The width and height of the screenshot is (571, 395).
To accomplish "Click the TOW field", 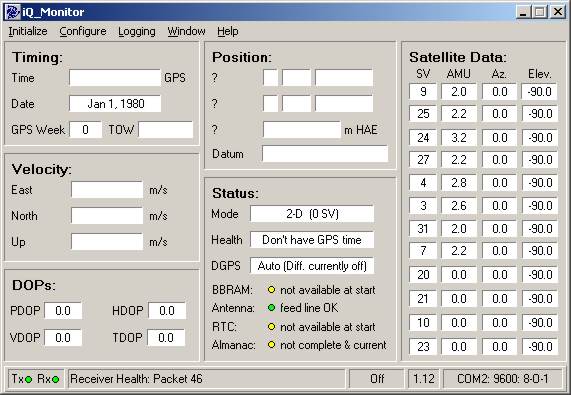I will click(x=166, y=130).
